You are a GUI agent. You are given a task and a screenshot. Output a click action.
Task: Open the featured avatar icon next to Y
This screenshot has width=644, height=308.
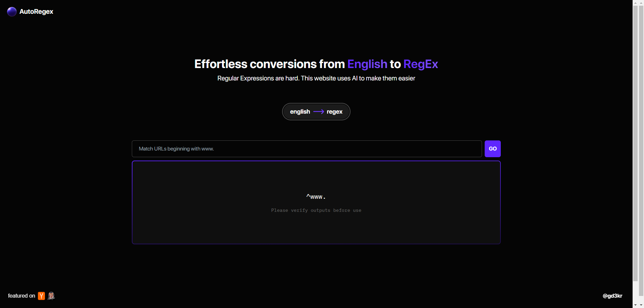pyautogui.click(x=51, y=296)
